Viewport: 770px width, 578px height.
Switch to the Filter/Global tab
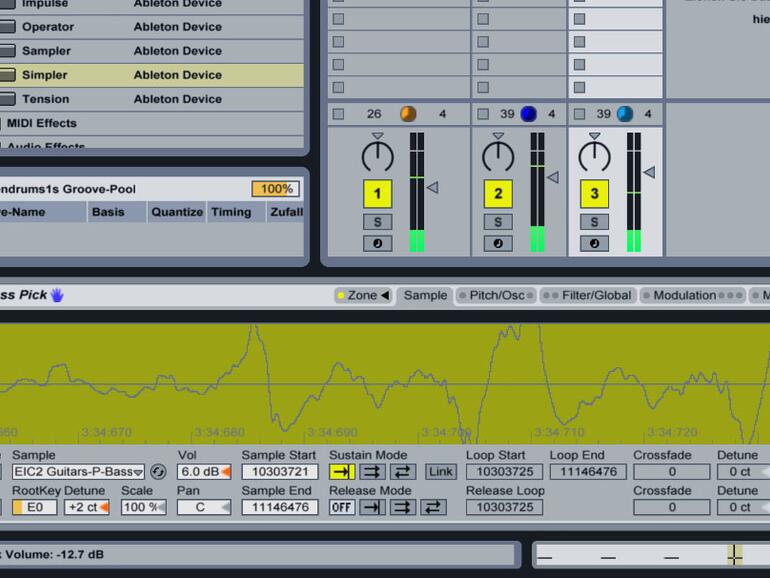pyautogui.click(x=588, y=295)
